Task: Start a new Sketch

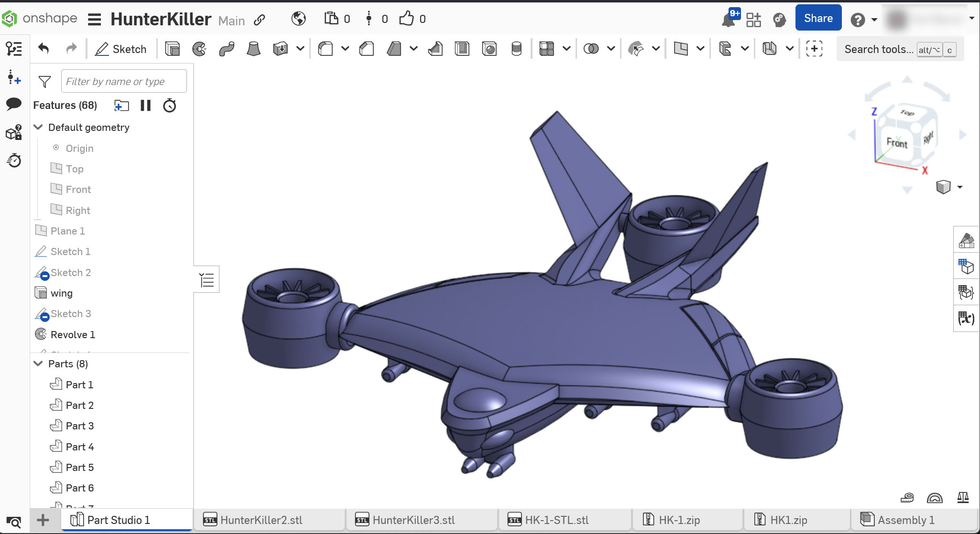Action: (120, 49)
